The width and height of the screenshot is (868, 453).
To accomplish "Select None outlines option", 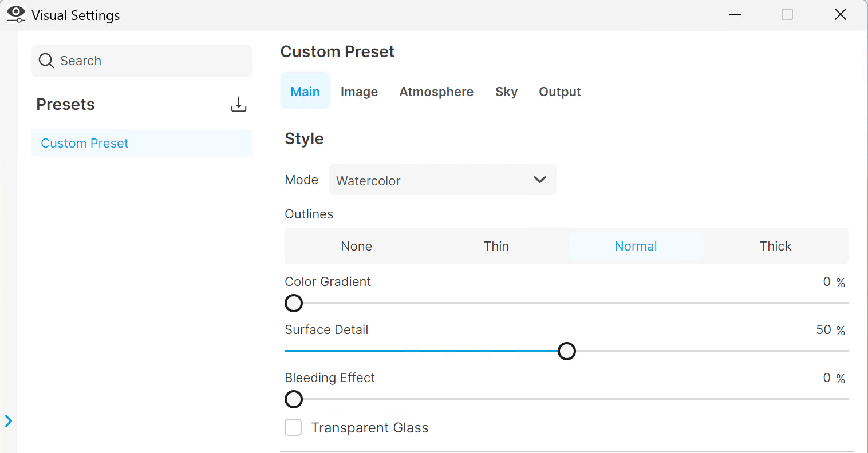I will [356, 246].
